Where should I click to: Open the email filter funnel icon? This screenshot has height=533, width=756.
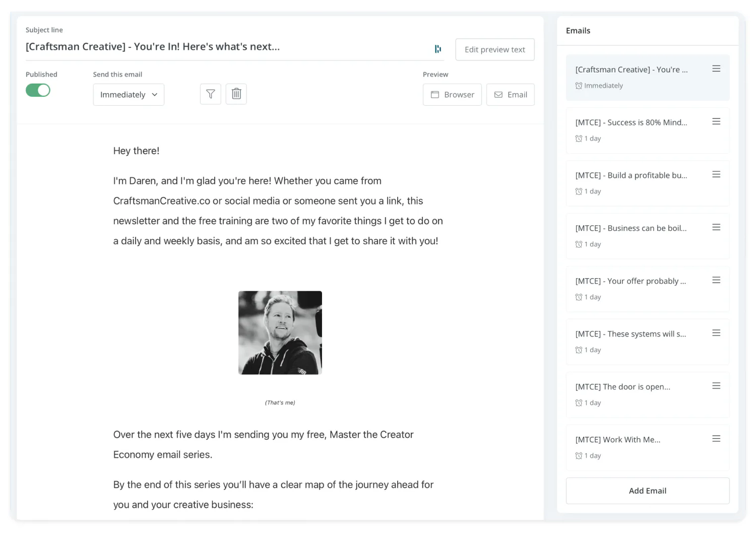[211, 94]
